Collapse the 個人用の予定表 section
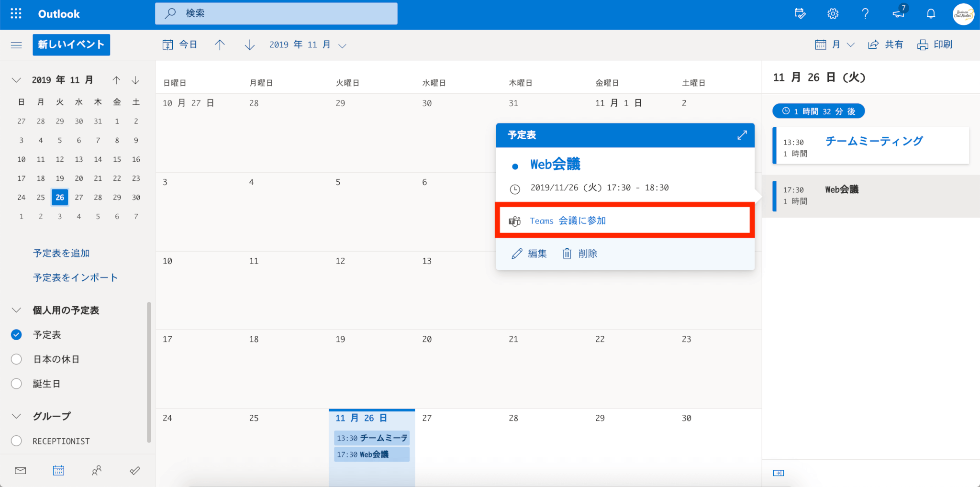The height and width of the screenshot is (487, 980). pos(16,310)
